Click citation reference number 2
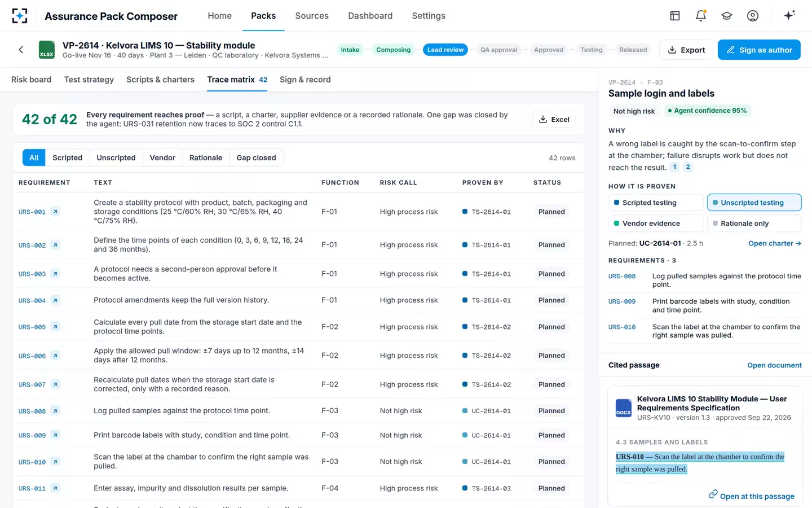 tap(688, 167)
